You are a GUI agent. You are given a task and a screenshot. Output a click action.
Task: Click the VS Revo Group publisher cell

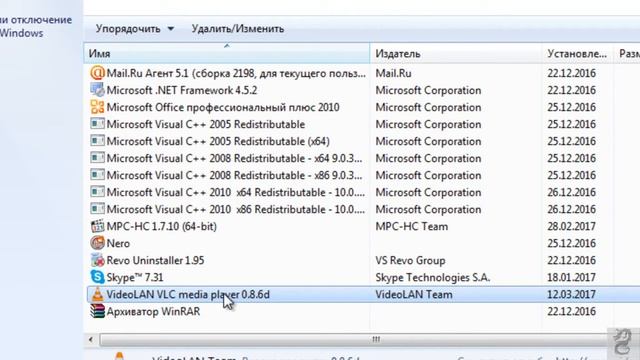pyautogui.click(x=410, y=260)
